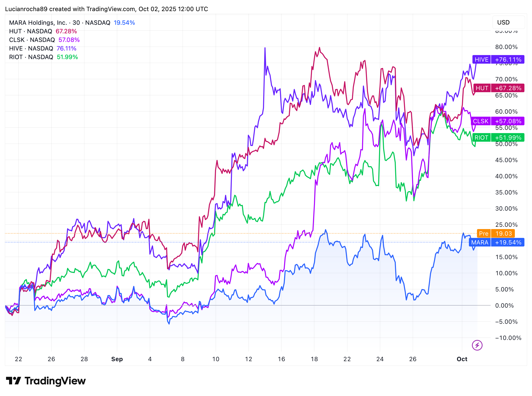The width and height of the screenshot is (532, 396).
Task: Click the TradingView logo
Action: 46,381
